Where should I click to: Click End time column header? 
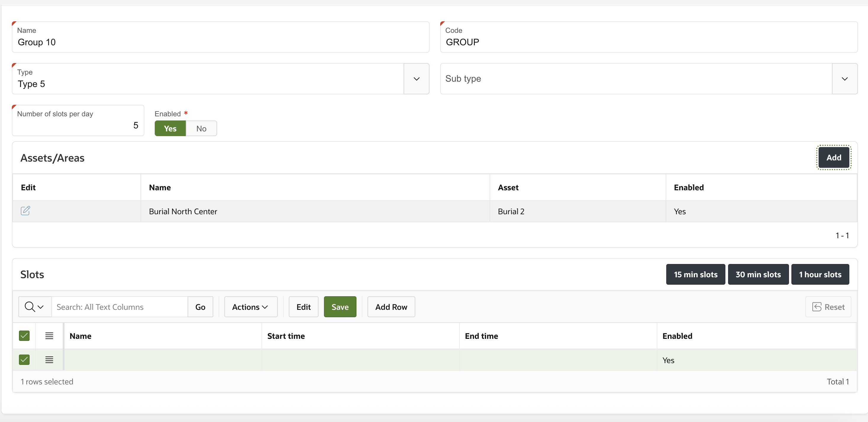[481, 336]
